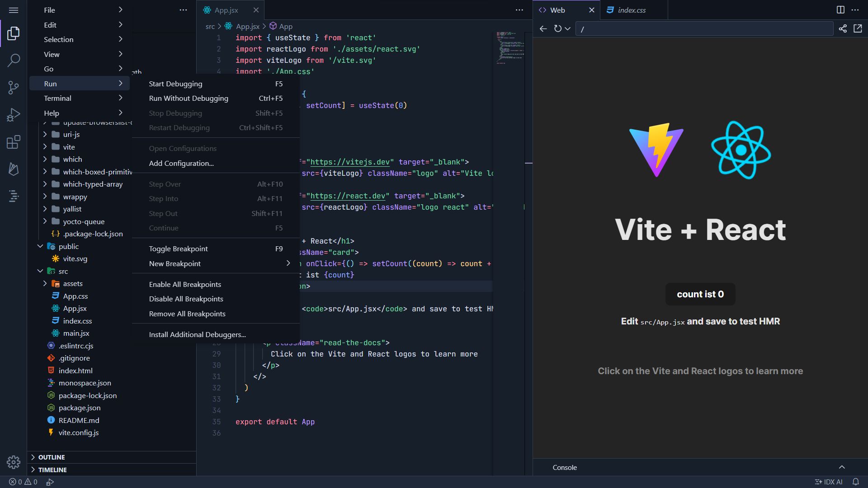Expand the OUTLINE section
The image size is (868, 488).
tap(51, 457)
